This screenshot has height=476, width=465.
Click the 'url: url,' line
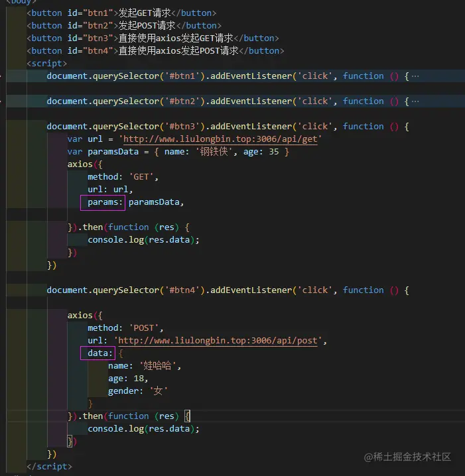pos(110,190)
